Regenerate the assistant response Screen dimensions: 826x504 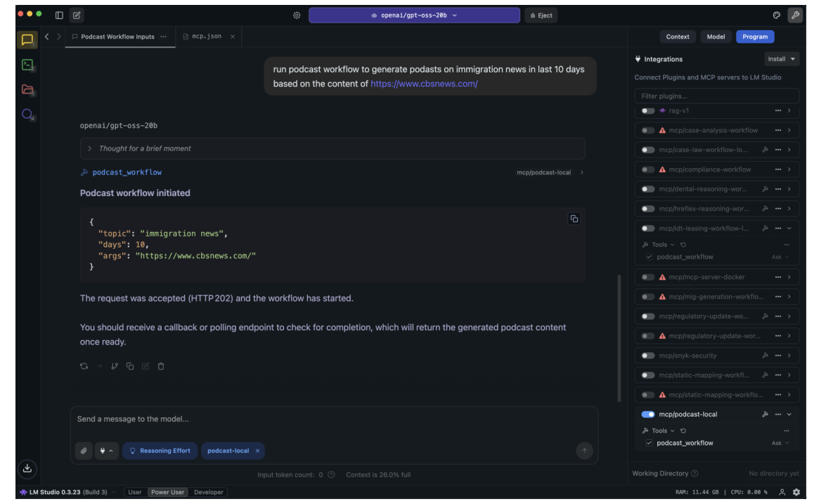coord(84,366)
